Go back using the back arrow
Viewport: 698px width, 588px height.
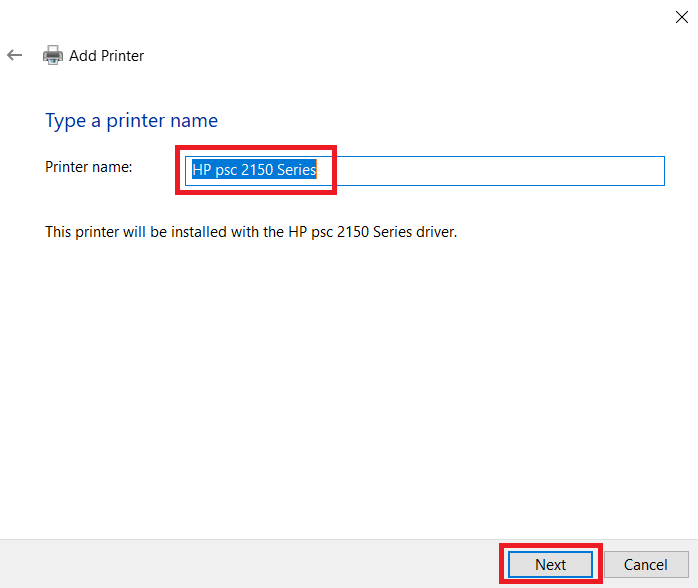point(15,55)
